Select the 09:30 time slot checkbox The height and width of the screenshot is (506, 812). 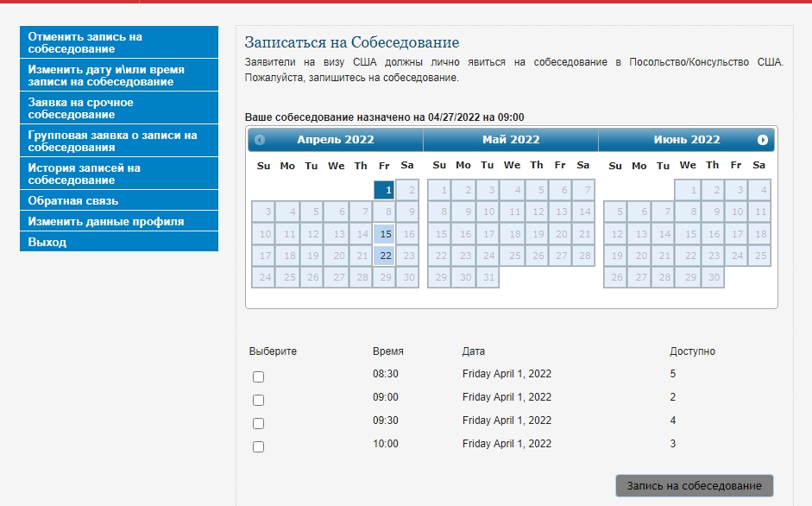pyautogui.click(x=258, y=423)
